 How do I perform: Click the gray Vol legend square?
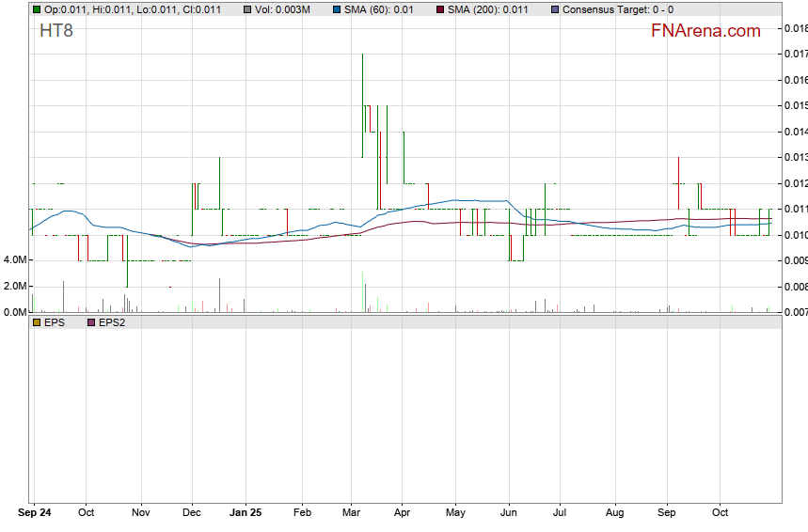click(x=247, y=10)
